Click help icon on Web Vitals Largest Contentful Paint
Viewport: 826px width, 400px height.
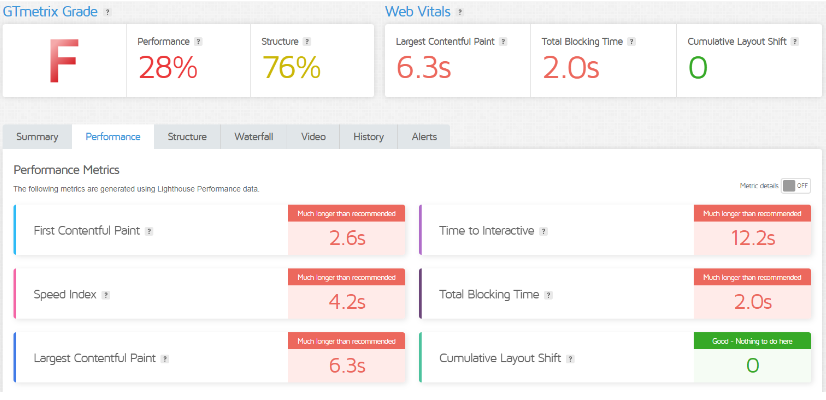[503, 42]
